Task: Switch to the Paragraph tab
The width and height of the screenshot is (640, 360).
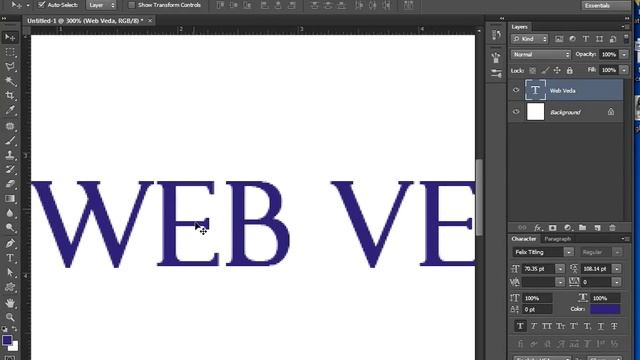Action: 558,239
